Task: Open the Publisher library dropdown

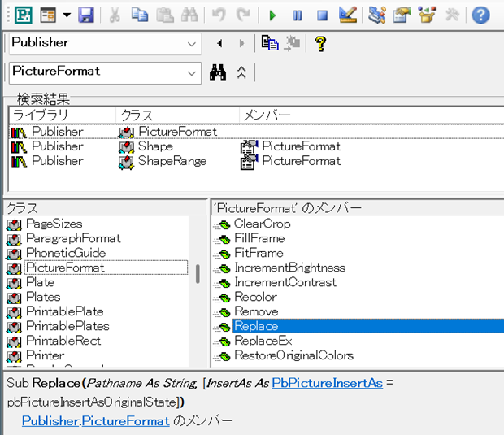Action: pos(192,44)
